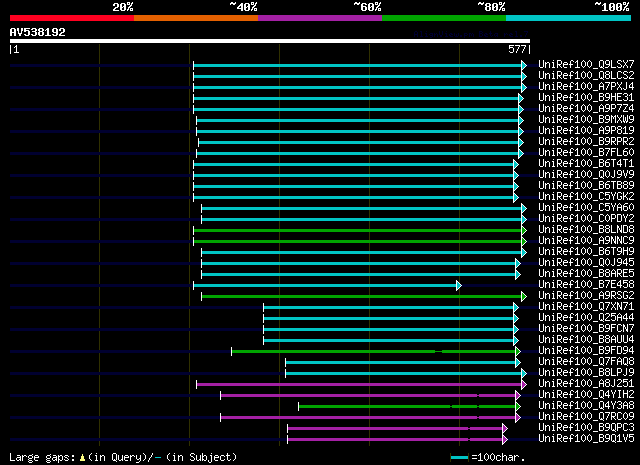Click the green alignment bar of Q4Y3A8
640x465 pixels.
pyautogui.click(x=407, y=407)
